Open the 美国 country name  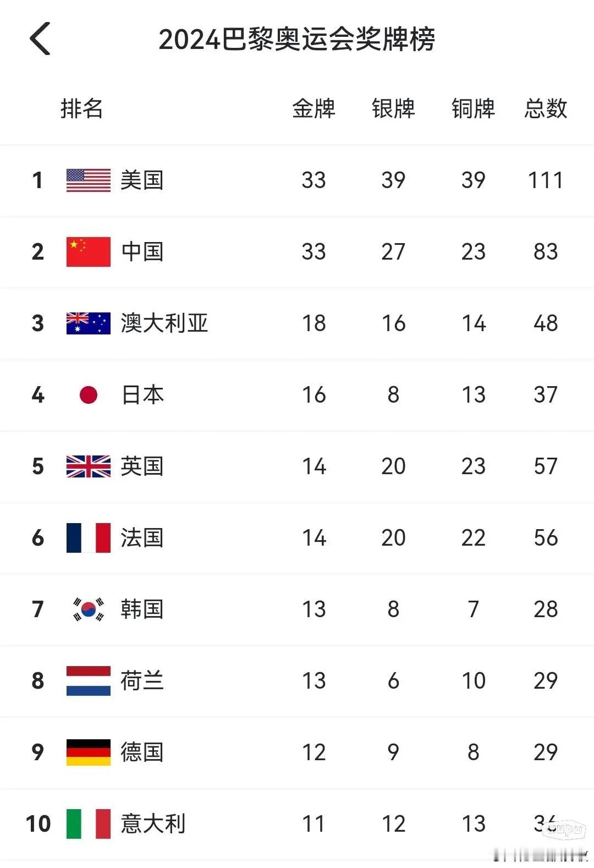point(142,180)
